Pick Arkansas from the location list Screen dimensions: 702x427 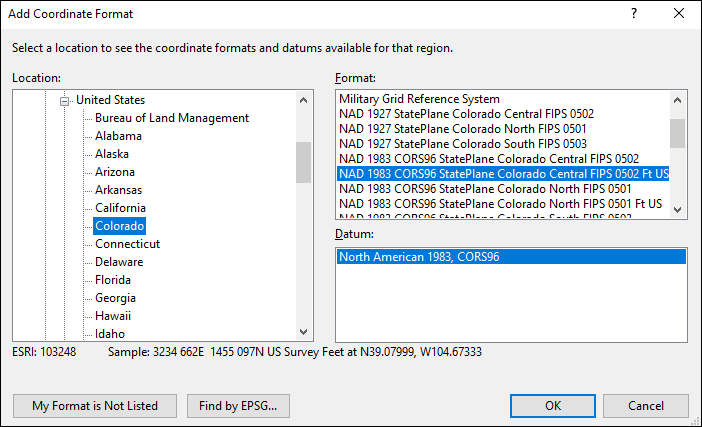click(118, 190)
